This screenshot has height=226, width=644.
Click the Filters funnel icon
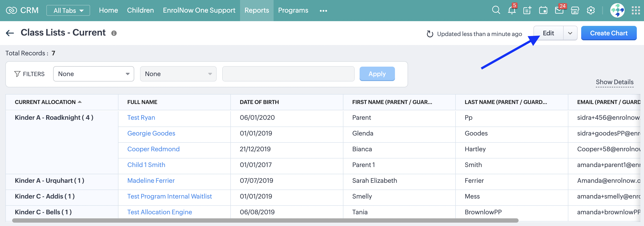point(17,74)
